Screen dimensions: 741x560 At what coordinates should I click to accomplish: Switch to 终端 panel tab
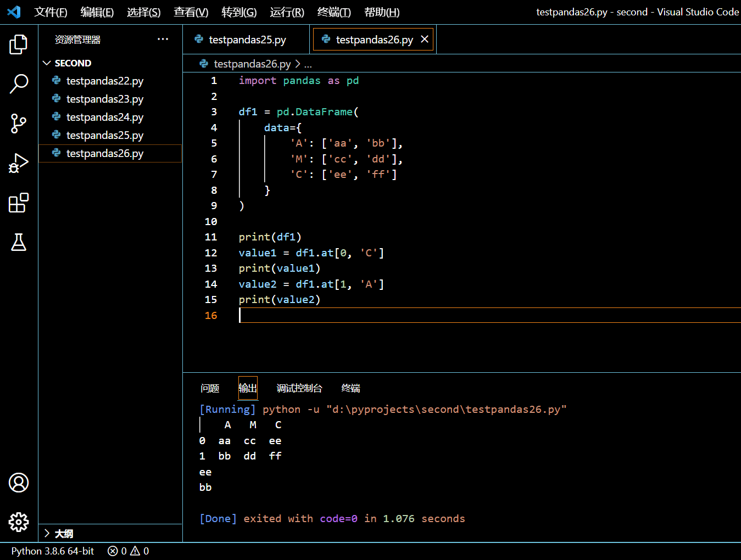pyautogui.click(x=351, y=388)
